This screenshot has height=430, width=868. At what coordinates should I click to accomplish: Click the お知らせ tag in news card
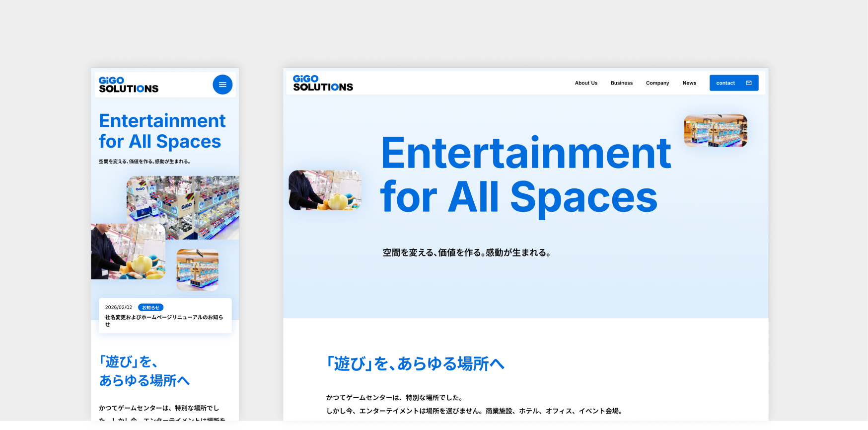150,308
